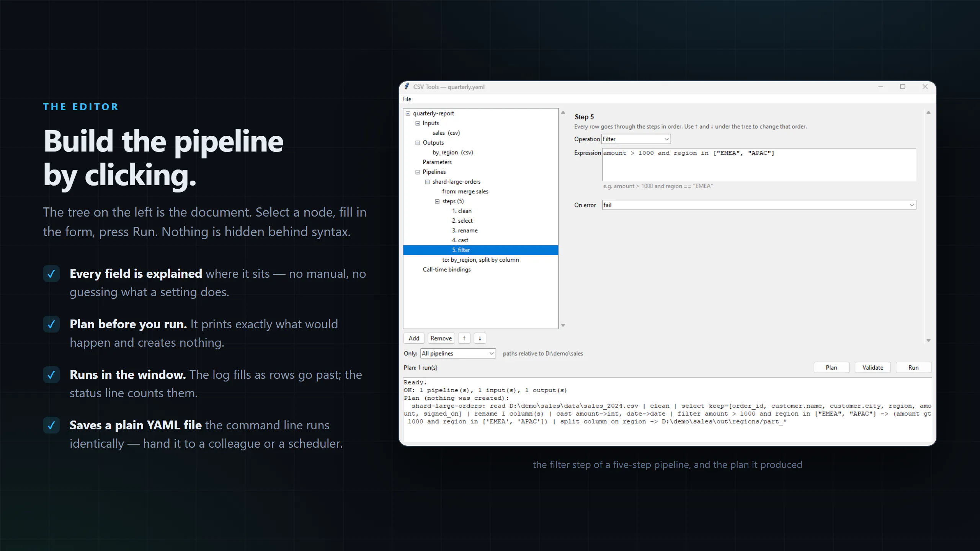Click the checkmark beside 'Every field is explained'

51,274
